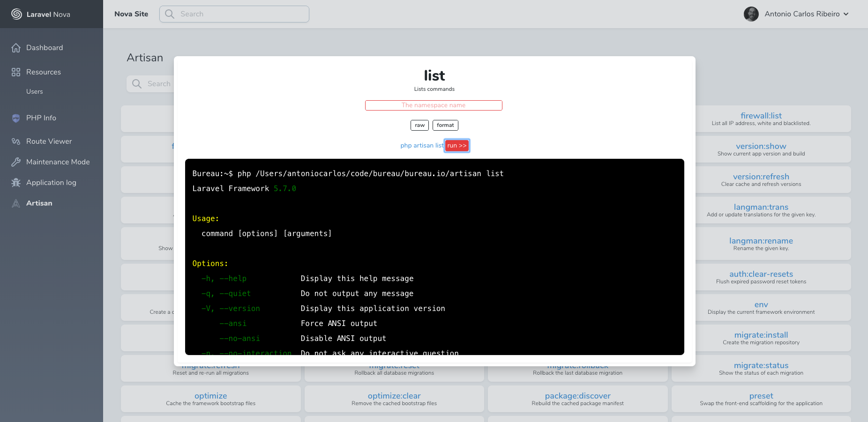Image resolution: width=868 pixels, height=422 pixels.
Task: Click the 'Usage:' heading in terminal
Action: pyautogui.click(x=206, y=218)
